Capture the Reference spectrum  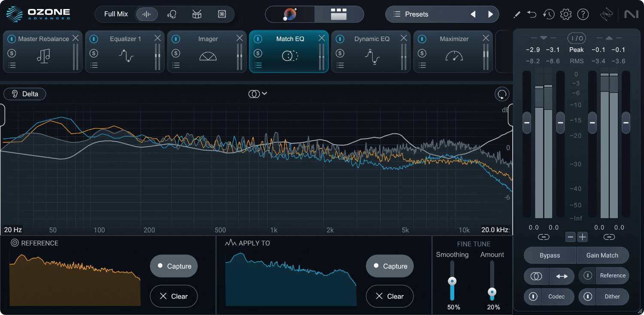[x=173, y=266]
